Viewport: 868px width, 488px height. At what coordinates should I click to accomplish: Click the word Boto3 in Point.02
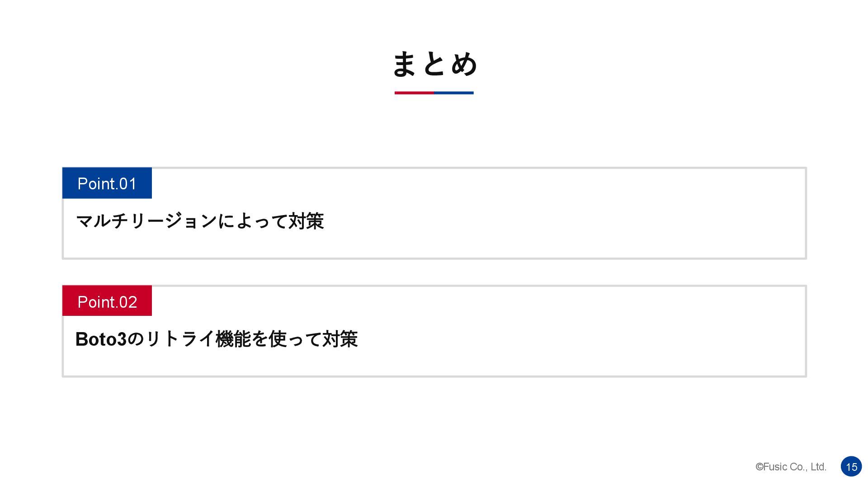coord(101,339)
